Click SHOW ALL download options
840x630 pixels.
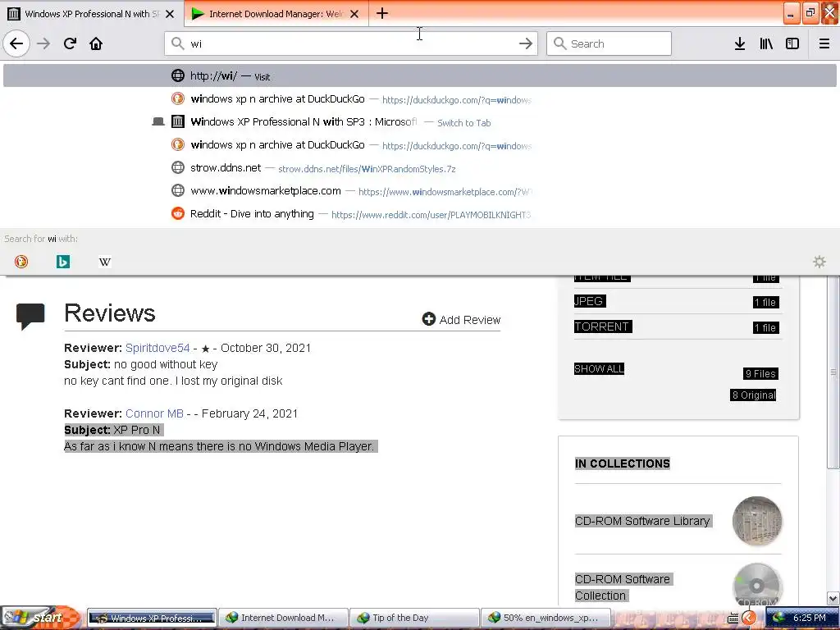[599, 368]
